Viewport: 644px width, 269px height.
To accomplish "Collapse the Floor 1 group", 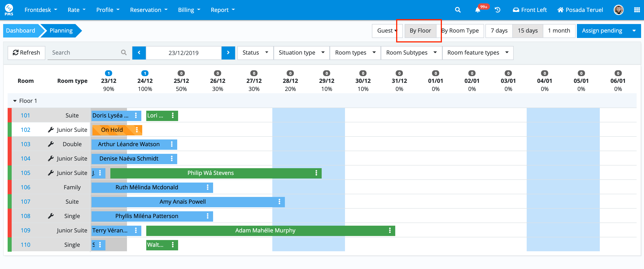I will (x=15, y=101).
